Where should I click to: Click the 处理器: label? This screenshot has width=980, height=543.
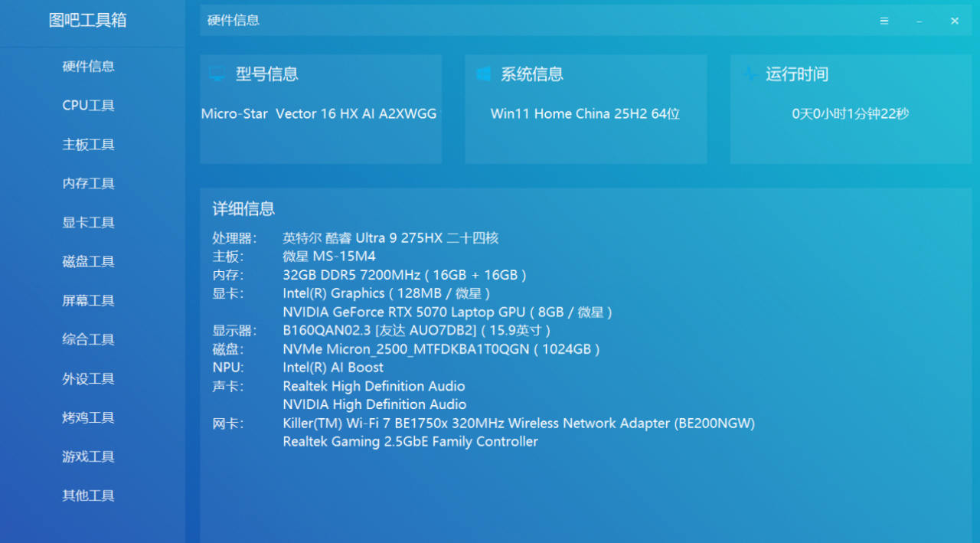(x=234, y=238)
